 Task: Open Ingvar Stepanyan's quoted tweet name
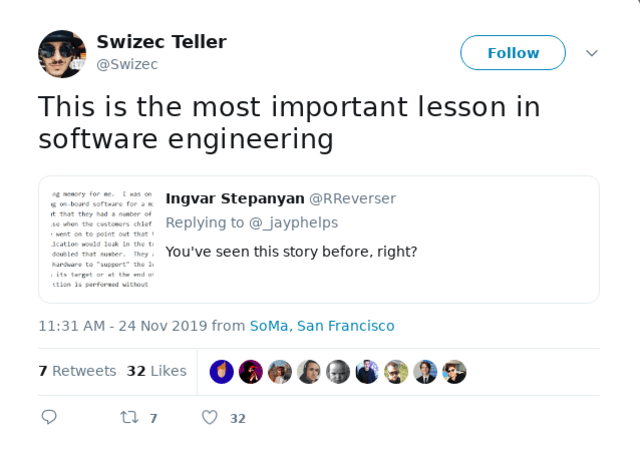click(235, 199)
